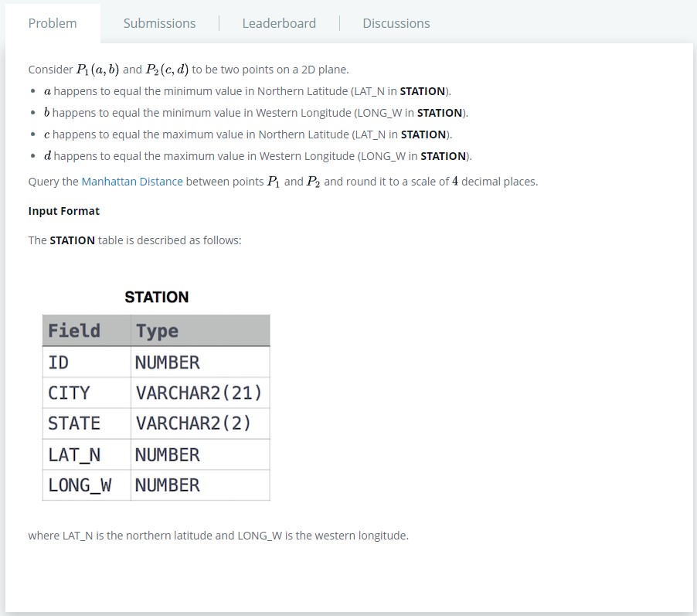Click the bold STATION table title
The height and width of the screenshot is (616, 697).
[156, 297]
